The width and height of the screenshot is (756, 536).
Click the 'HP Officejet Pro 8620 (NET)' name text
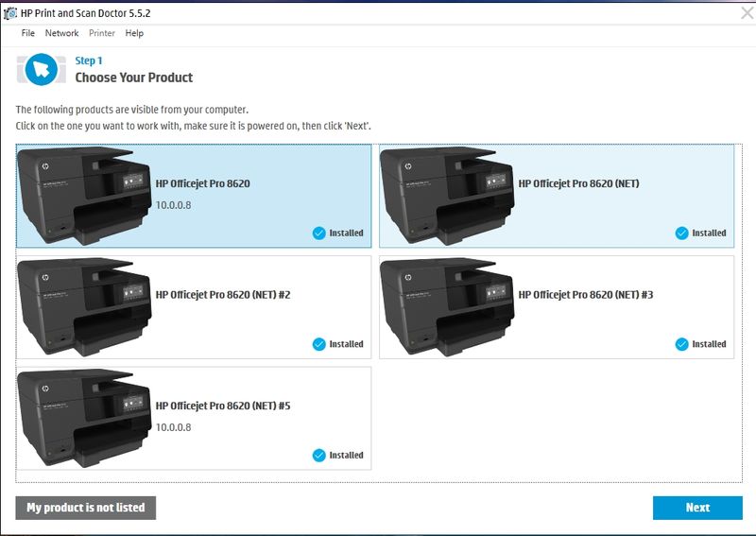click(x=578, y=183)
